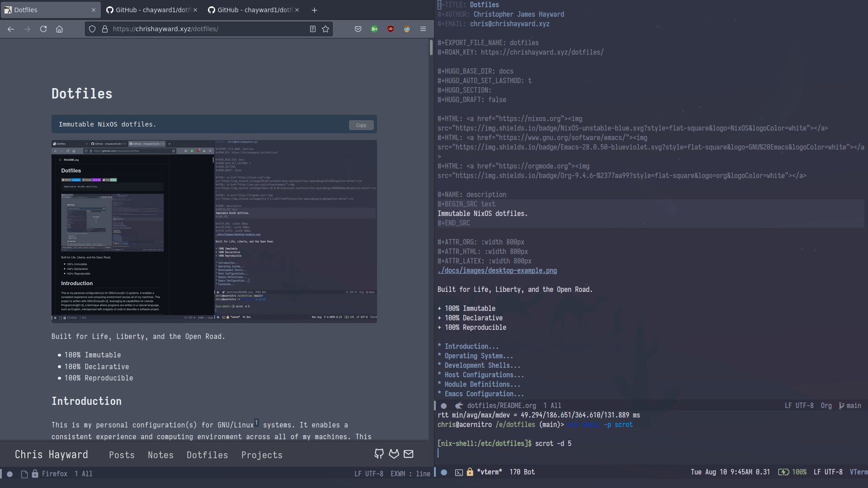
Task: Click the vterm buffer indicator icon
Action: click(459, 472)
